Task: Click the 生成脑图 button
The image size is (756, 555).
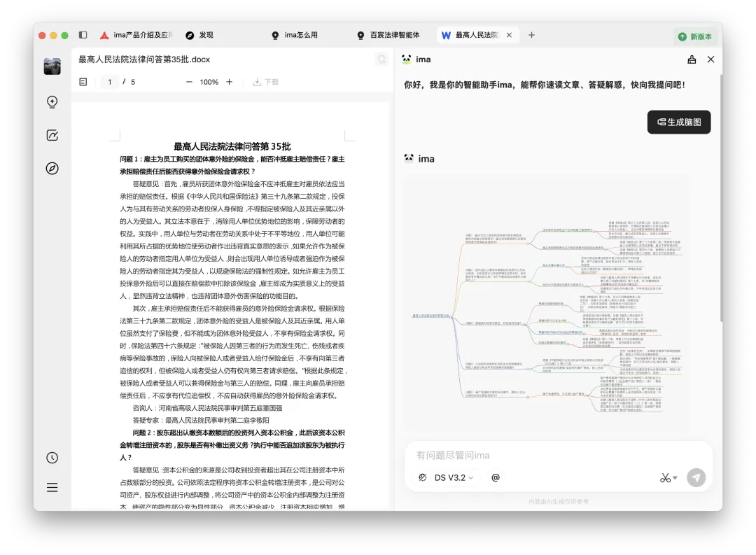Action: pos(679,122)
